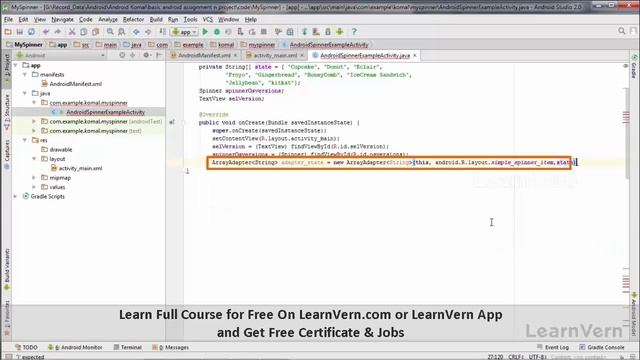
Task: Switch to the activity_main.xml editor tab
Action: point(275,55)
